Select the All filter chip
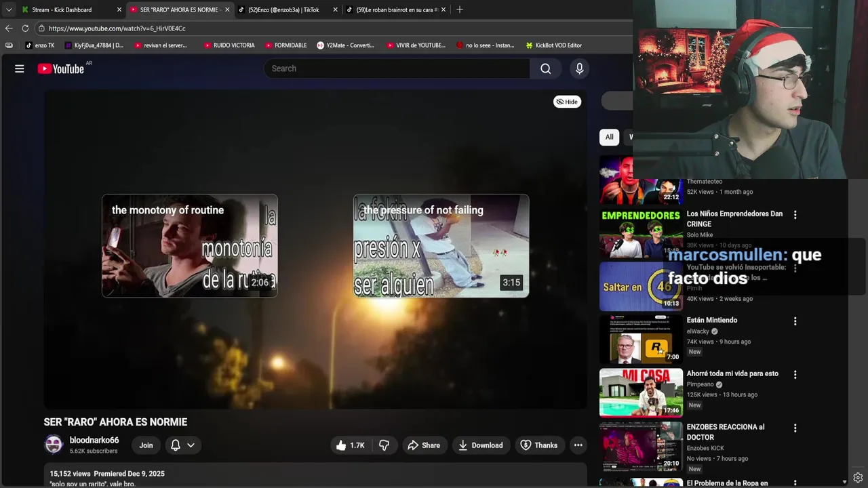Viewport: 868px width, 488px height. point(609,137)
